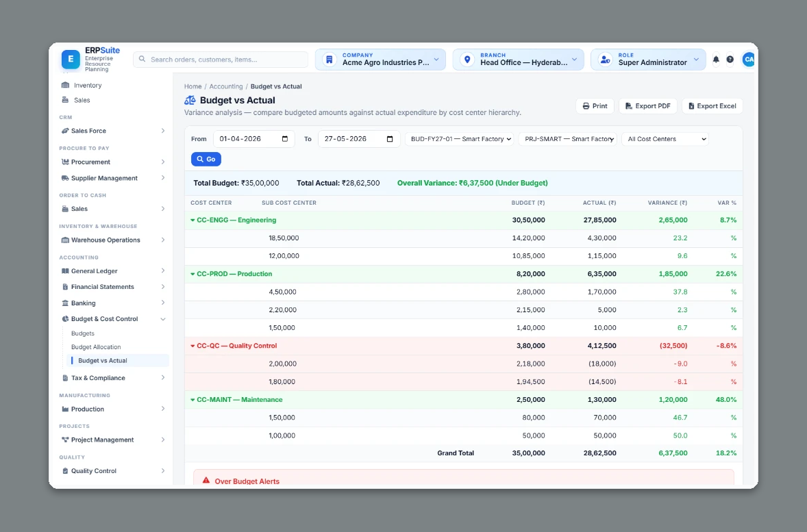807x532 pixels.
Task: Click the Production factory icon
Action: tap(65, 409)
